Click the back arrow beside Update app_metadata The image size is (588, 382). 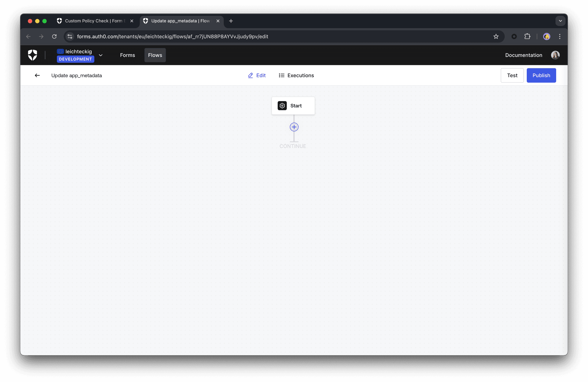pos(37,75)
